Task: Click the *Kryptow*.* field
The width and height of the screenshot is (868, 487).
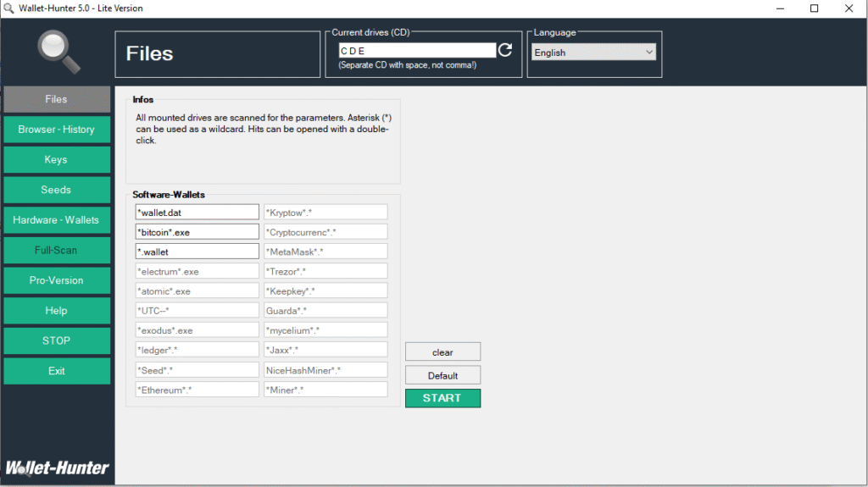Action: (x=325, y=212)
